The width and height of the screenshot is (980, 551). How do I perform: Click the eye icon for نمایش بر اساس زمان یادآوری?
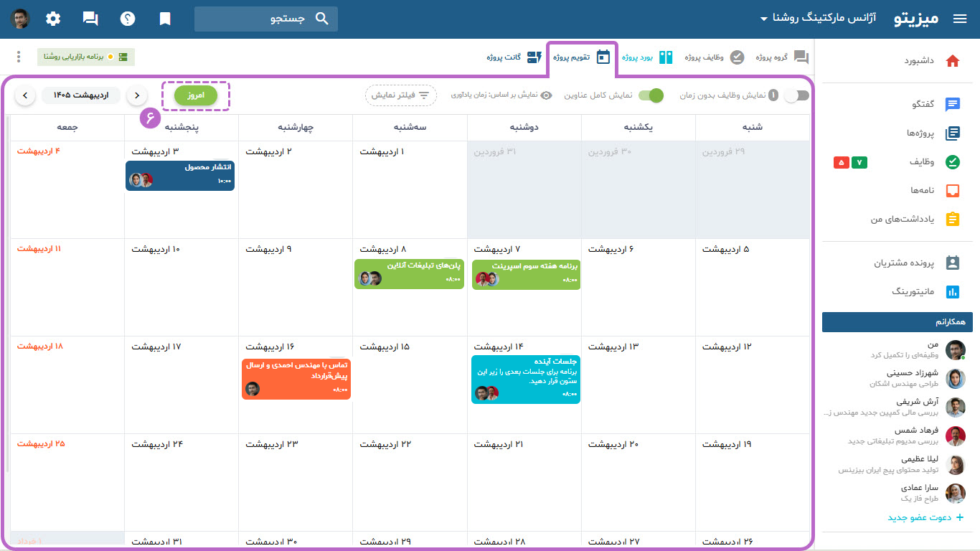[x=547, y=95]
